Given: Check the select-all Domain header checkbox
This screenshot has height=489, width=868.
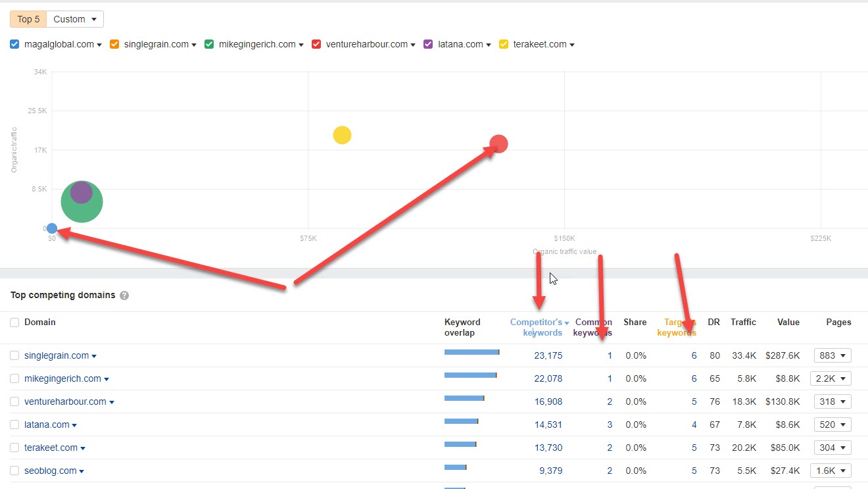Looking at the screenshot, I should 15,322.
